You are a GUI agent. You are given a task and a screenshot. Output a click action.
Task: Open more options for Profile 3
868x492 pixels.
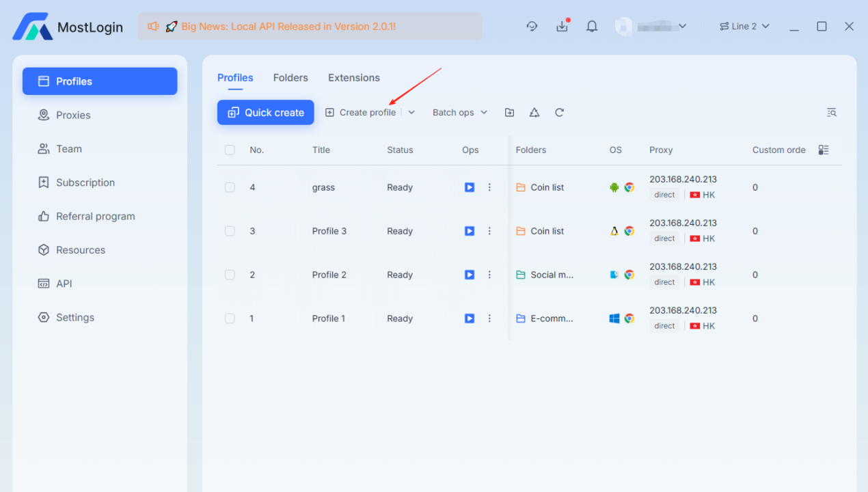point(489,231)
